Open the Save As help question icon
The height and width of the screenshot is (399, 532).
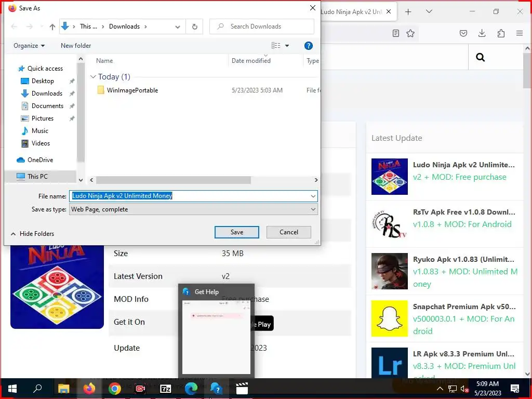coord(308,46)
